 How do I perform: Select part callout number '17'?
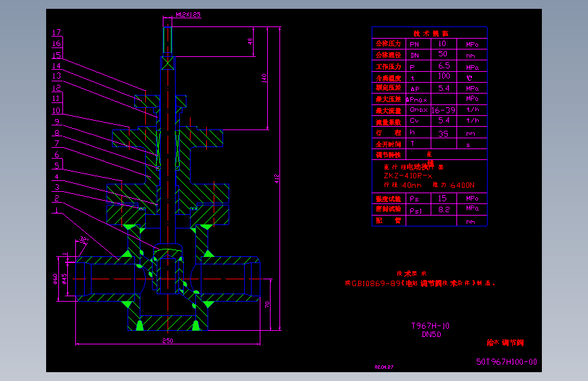pos(56,33)
